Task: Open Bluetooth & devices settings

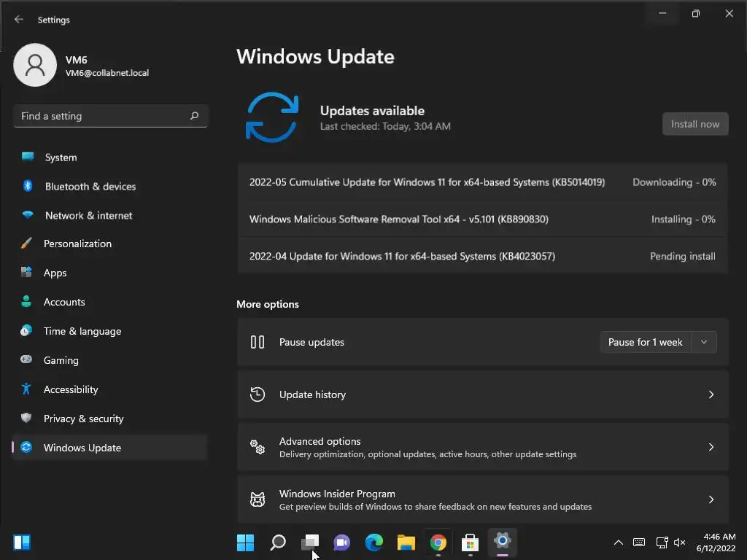Action: click(x=109, y=186)
